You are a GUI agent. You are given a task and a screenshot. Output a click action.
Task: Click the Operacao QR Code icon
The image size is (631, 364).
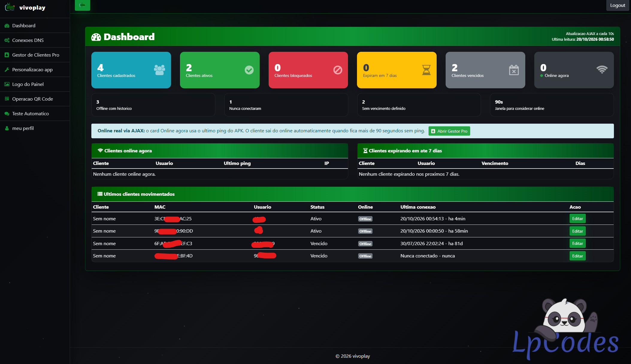7,99
